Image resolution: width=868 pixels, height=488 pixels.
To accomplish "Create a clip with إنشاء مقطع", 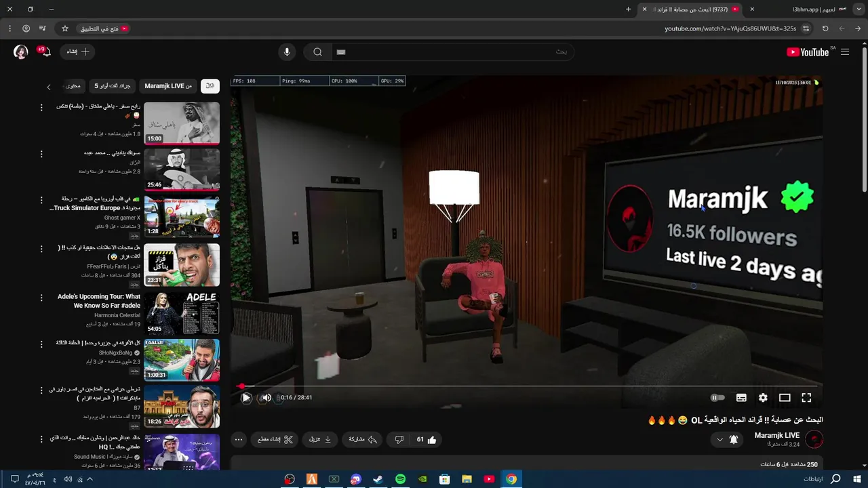I will pyautogui.click(x=275, y=439).
